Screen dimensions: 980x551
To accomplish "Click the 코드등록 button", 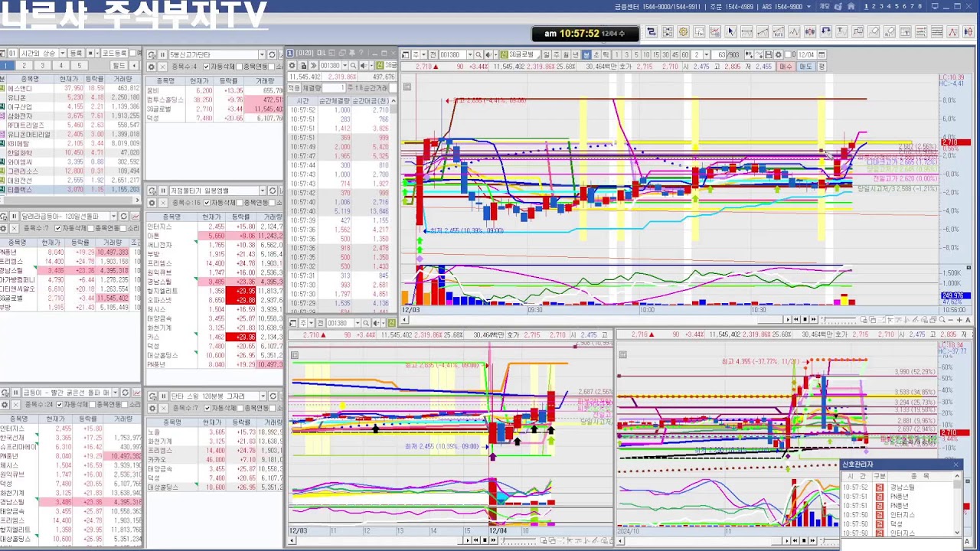I will pyautogui.click(x=114, y=54).
